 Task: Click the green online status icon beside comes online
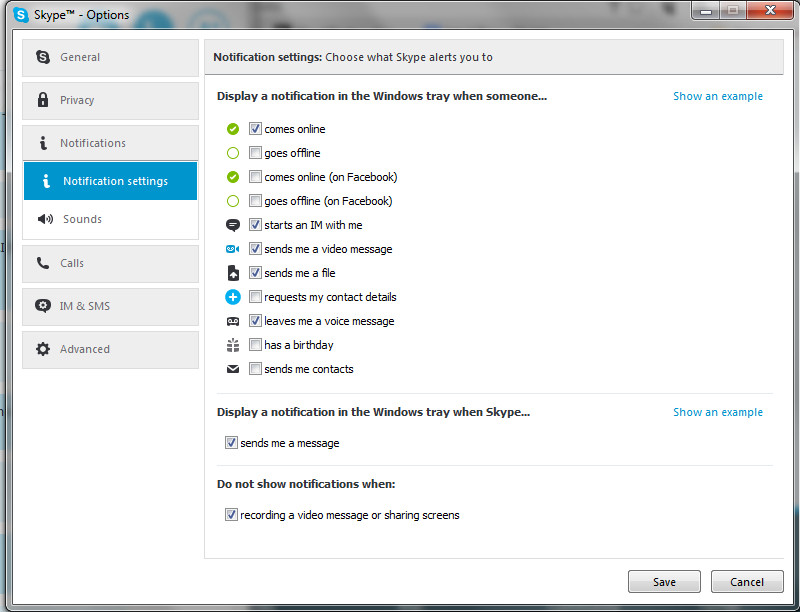click(233, 129)
